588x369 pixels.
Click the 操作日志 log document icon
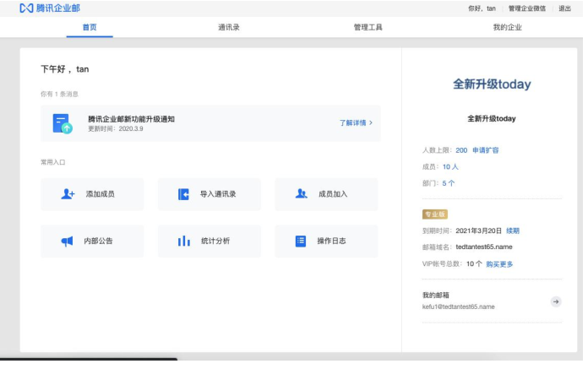point(300,241)
